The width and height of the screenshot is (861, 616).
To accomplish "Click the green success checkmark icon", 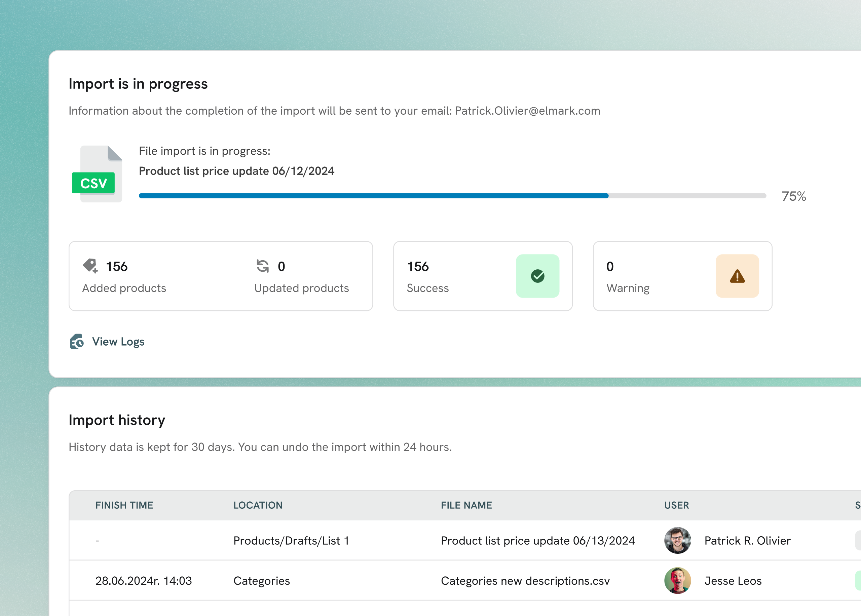I will (537, 276).
